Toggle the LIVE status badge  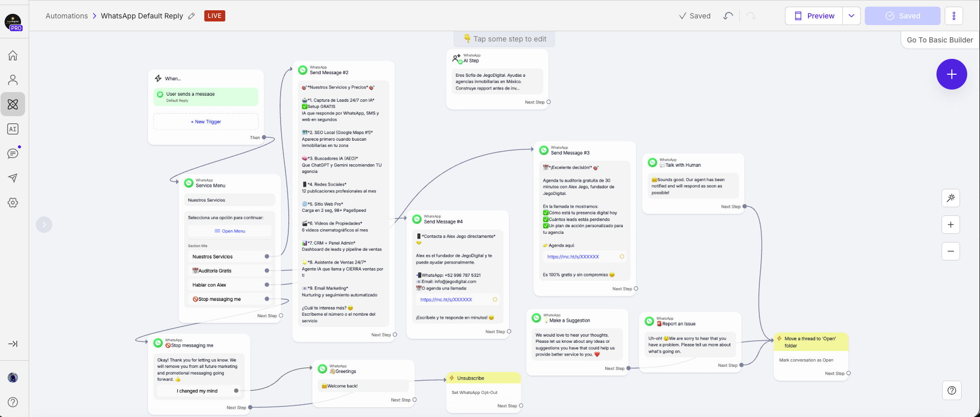point(215,16)
